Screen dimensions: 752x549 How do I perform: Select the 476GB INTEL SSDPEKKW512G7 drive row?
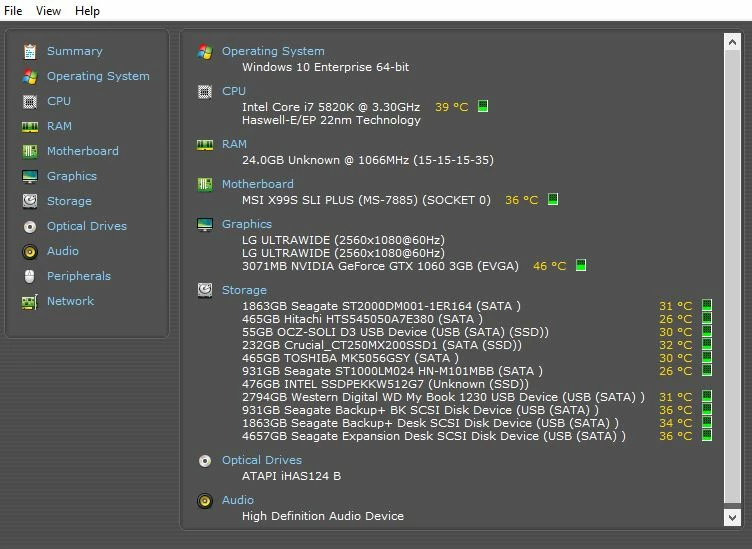(386, 384)
